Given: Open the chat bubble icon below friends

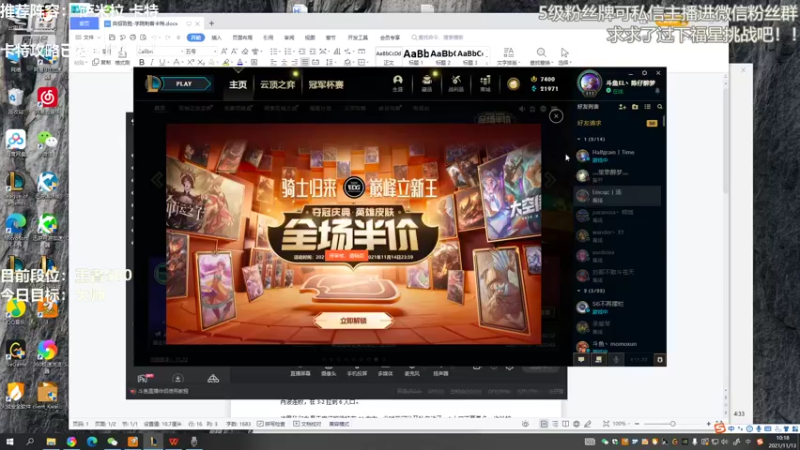Looking at the screenshot, I should (x=581, y=360).
